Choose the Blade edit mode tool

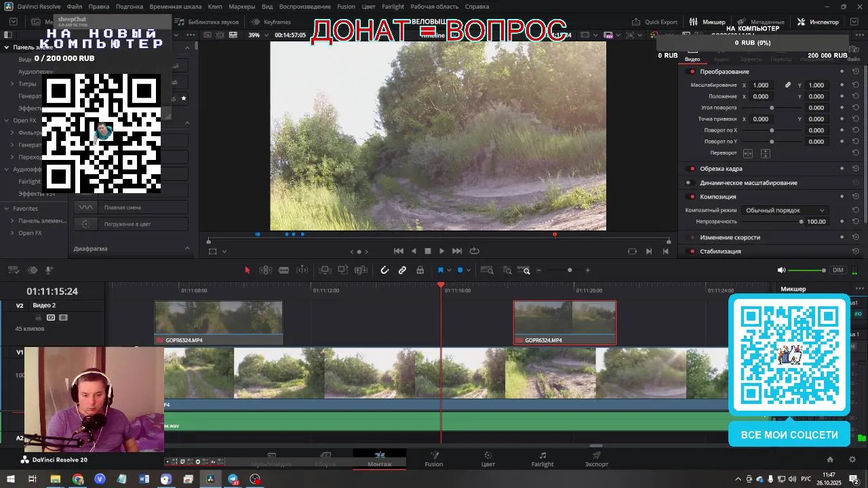[284, 270]
